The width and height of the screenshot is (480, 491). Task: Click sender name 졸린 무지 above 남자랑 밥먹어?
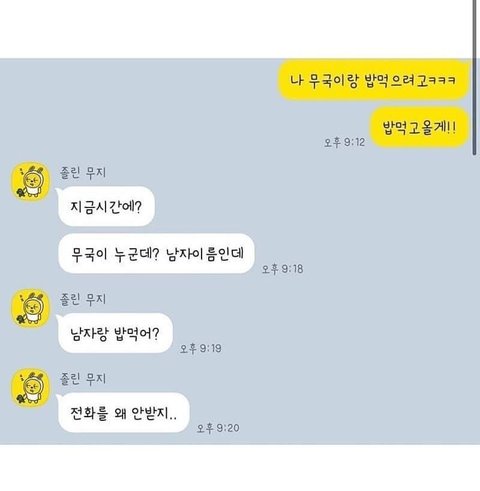(x=83, y=299)
